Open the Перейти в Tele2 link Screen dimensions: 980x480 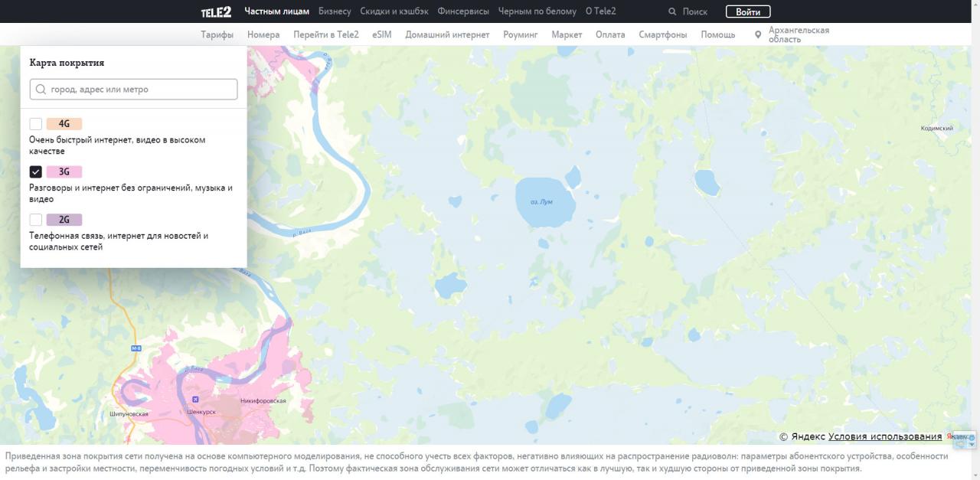pos(325,34)
